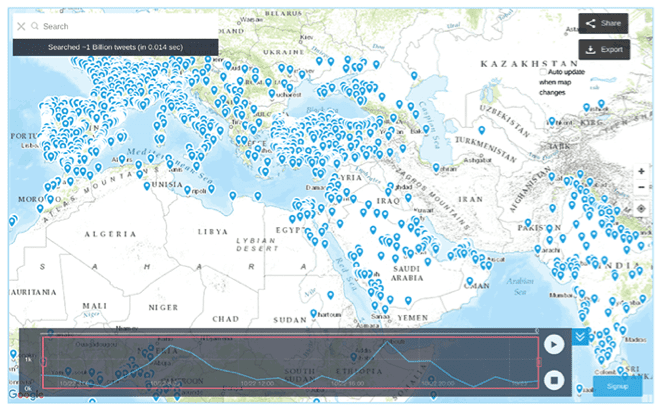
Task: Click the 'Searched ~1 Billion tweets' status bar
Action: [115, 47]
